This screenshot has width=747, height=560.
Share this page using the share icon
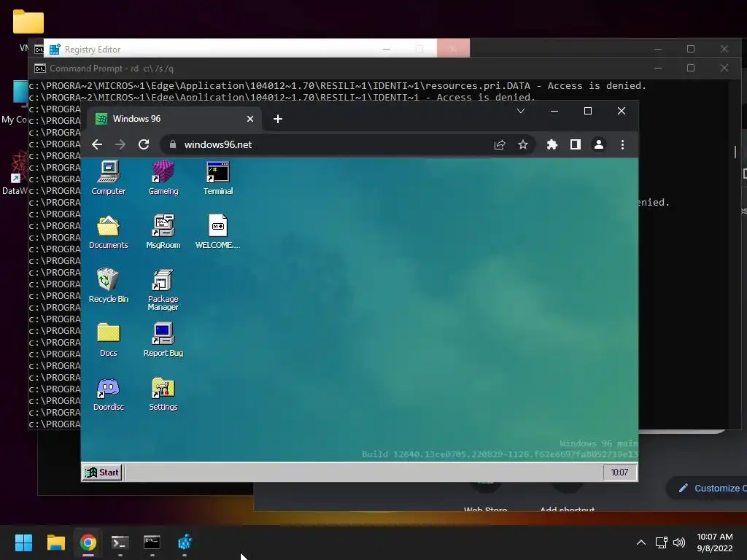tap(499, 145)
